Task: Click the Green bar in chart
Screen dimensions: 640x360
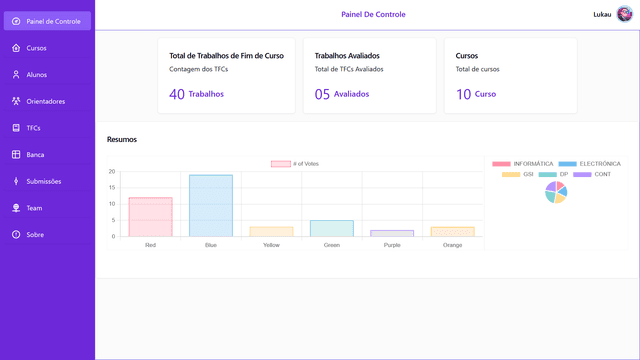Action: (332, 228)
